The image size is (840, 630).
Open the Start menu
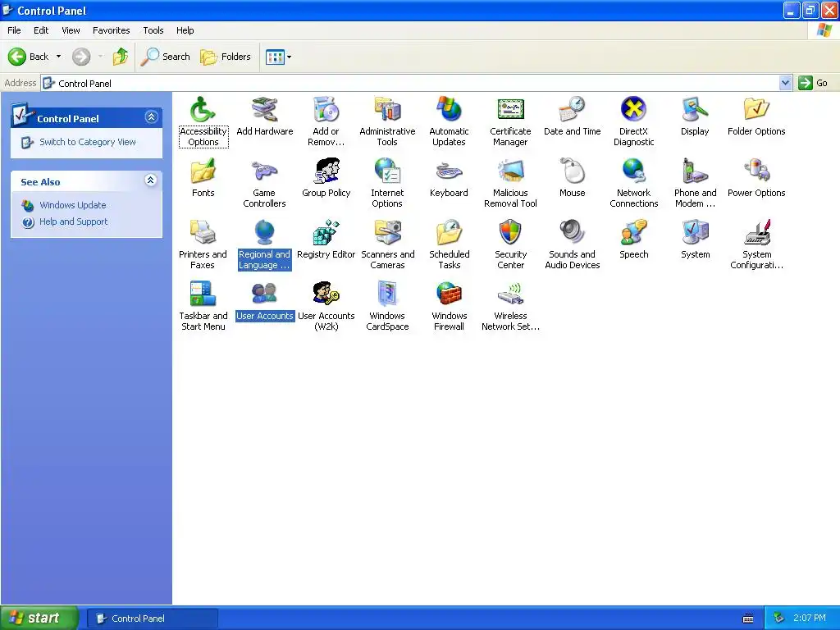click(x=39, y=618)
